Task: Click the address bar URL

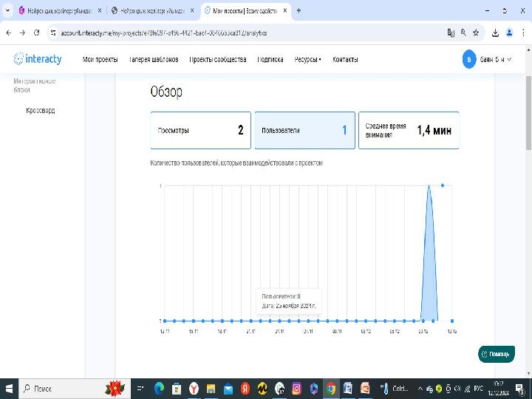Action: (163, 33)
